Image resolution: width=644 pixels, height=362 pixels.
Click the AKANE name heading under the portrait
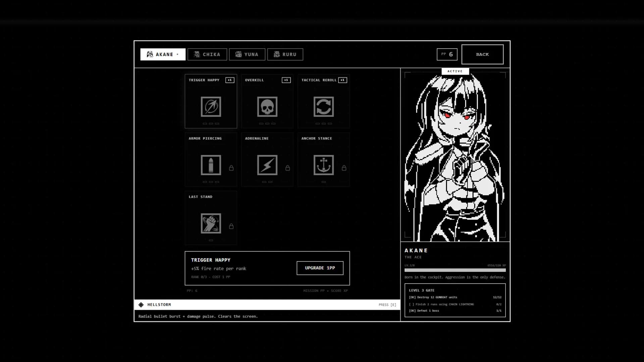(x=416, y=250)
